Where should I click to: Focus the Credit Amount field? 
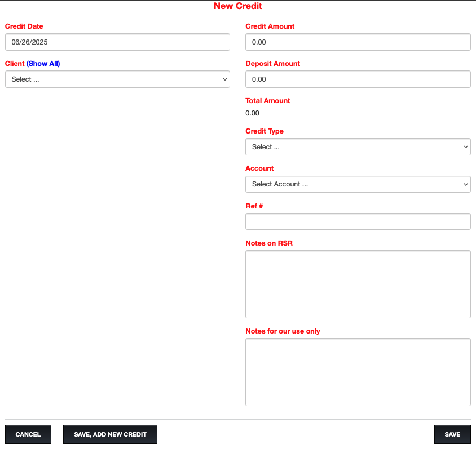358,42
